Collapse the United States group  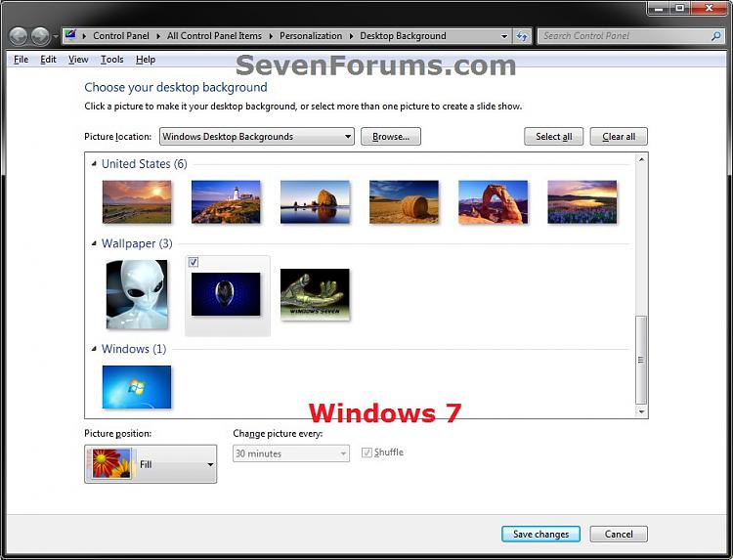(94, 163)
